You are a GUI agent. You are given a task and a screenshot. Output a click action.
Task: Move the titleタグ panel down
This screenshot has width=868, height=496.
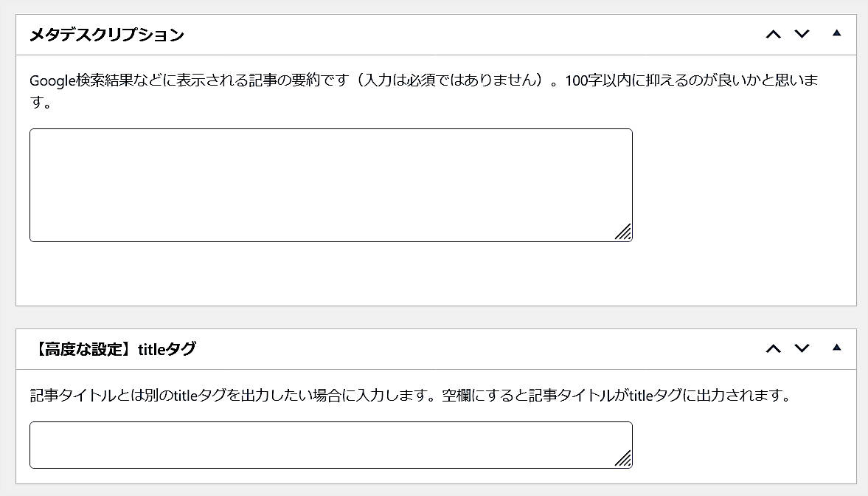[x=802, y=348]
